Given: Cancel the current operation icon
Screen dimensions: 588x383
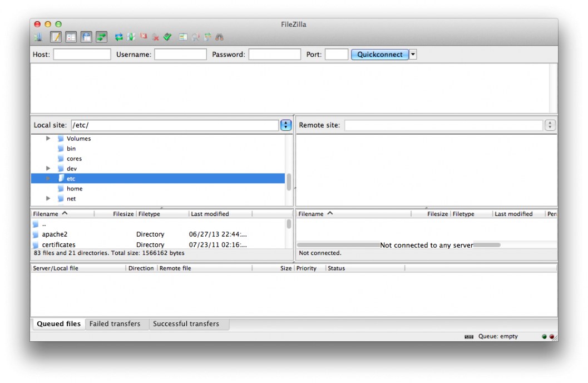Looking at the screenshot, I should coord(144,36).
